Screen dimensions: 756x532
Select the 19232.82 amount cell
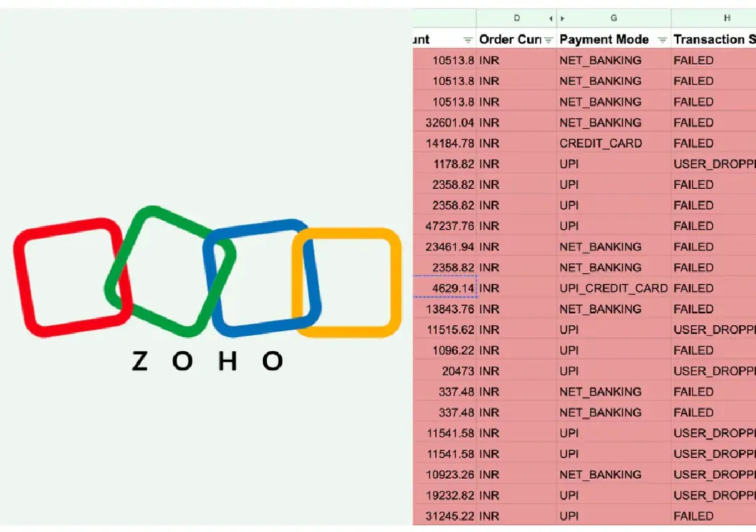[x=445, y=495]
